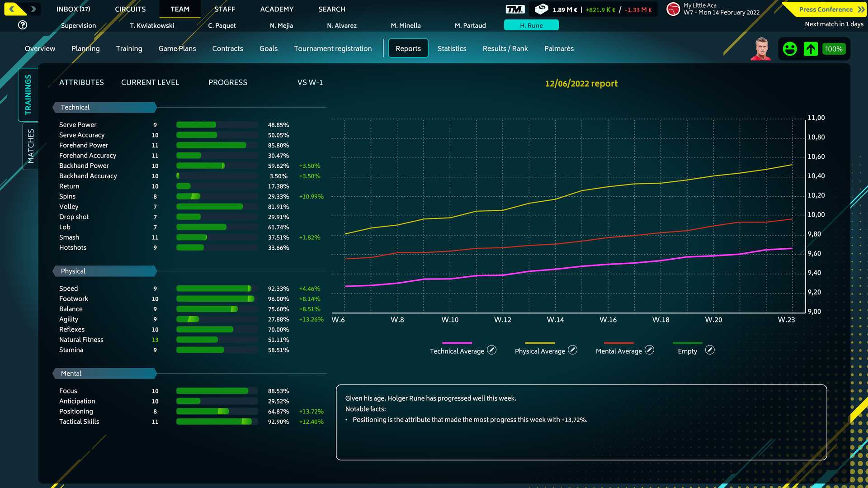Click the green progression arrow icon
The image size is (868, 488).
tap(811, 49)
